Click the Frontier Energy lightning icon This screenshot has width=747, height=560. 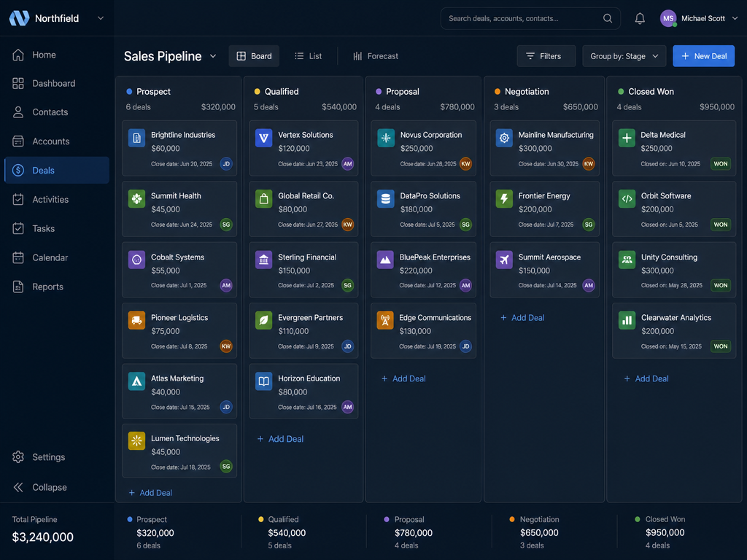[x=504, y=199]
